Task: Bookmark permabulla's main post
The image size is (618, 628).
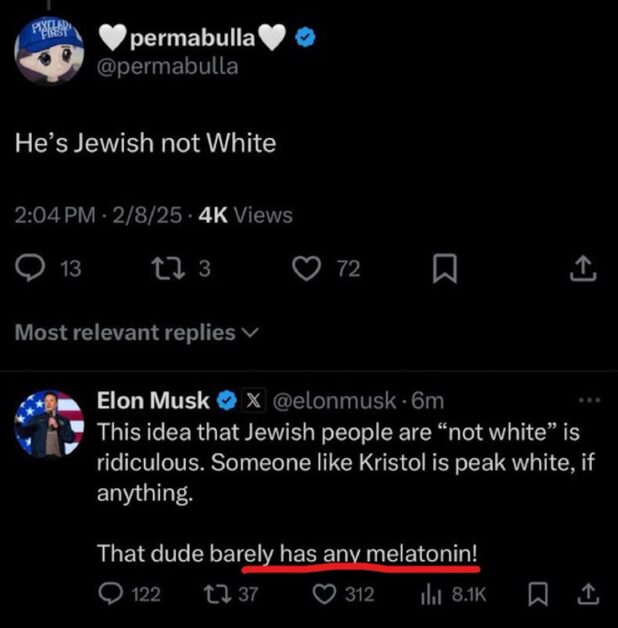Action: pos(447,268)
